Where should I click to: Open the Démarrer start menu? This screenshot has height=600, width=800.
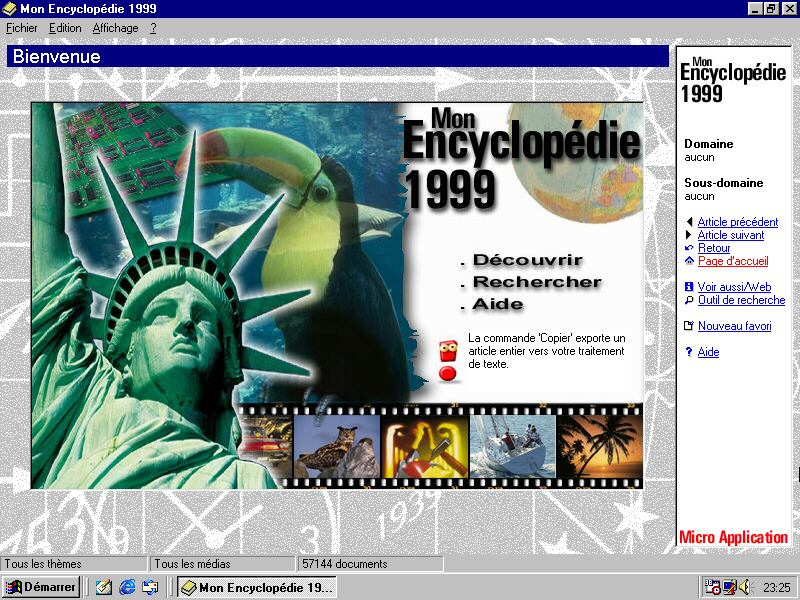tap(41, 587)
